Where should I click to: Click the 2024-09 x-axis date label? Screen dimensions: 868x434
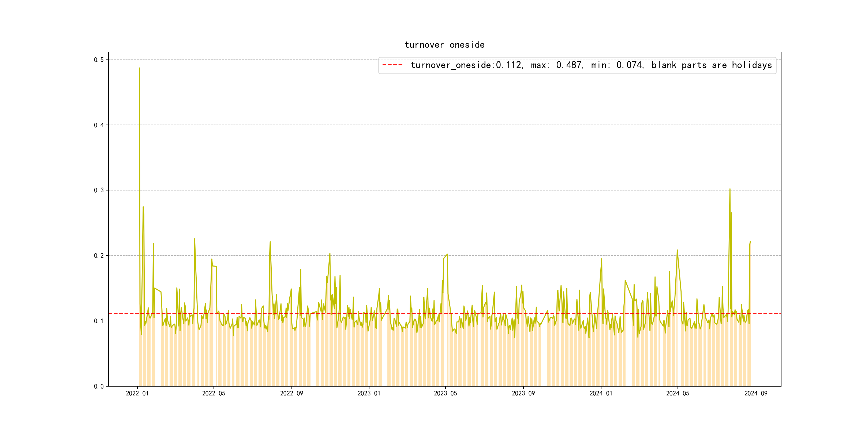point(755,393)
